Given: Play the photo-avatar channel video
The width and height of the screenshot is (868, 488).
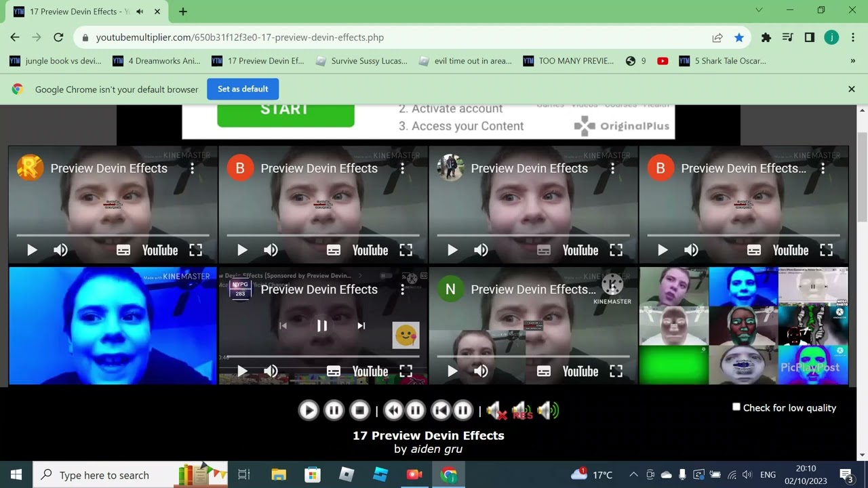Looking at the screenshot, I should 452,250.
